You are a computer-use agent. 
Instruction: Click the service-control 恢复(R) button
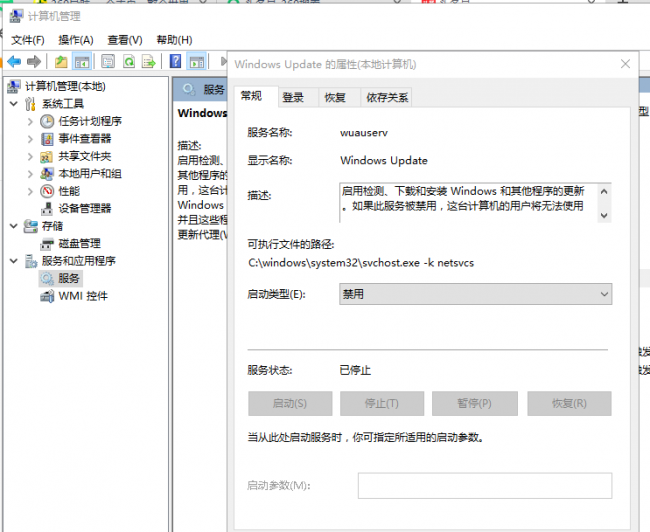click(x=569, y=403)
